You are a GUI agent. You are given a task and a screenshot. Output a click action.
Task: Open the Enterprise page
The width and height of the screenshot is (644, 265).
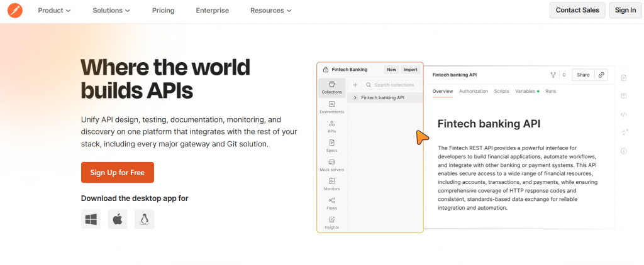[x=213, y=11]
